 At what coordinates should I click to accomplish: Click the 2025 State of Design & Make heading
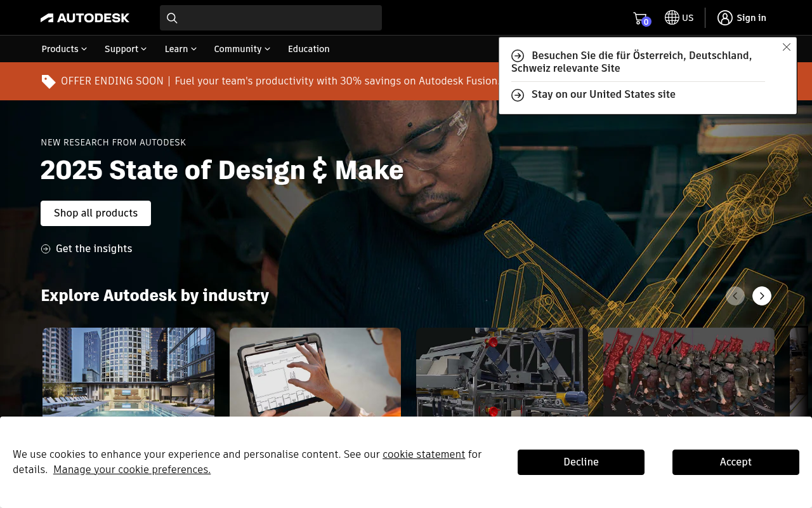222,170
